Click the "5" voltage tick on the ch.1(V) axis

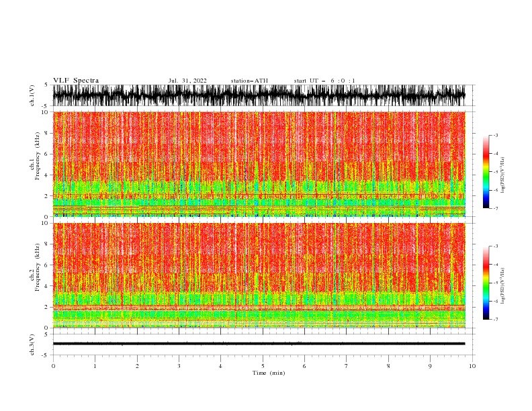click(46, 85)
